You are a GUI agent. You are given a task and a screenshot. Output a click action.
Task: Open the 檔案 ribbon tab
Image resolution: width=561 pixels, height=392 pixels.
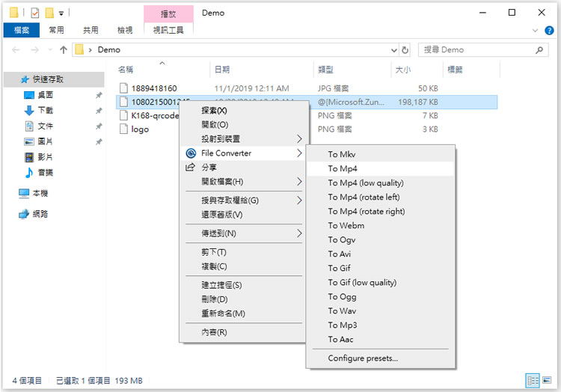[22, 31]
